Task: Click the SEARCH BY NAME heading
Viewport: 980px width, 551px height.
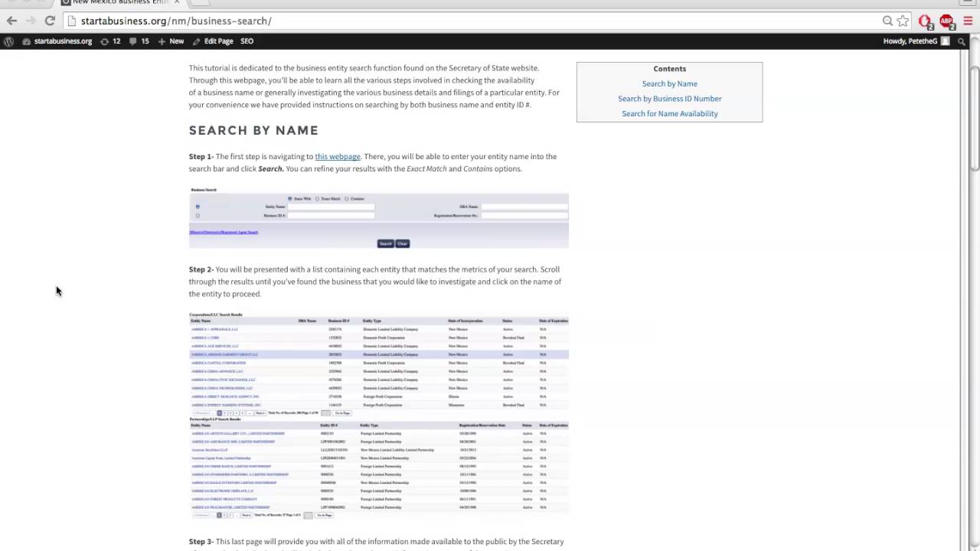Action: point(253,131)
